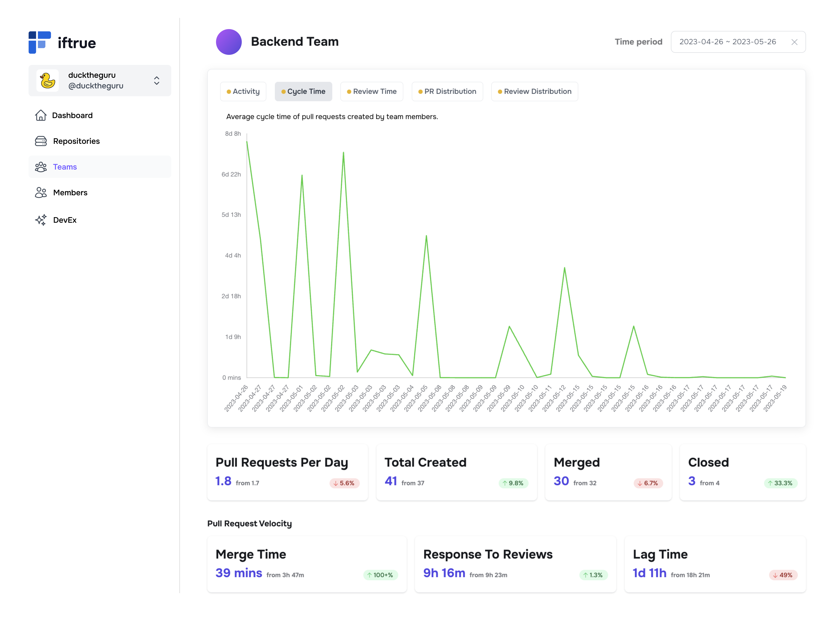Image resolution: width=840 pixels, height=620 pixels.
Task: Click the purple Backend Team avatar
Action: pos(229,42)
